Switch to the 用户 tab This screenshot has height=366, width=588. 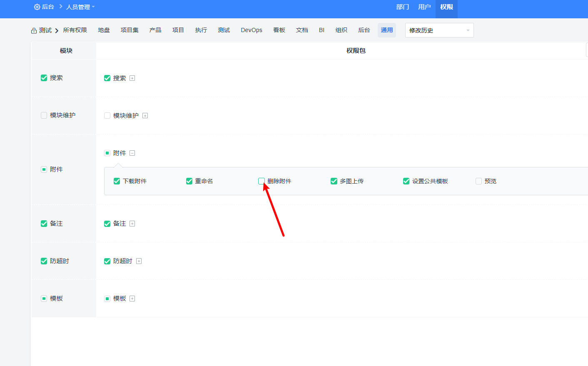point(424,7)
